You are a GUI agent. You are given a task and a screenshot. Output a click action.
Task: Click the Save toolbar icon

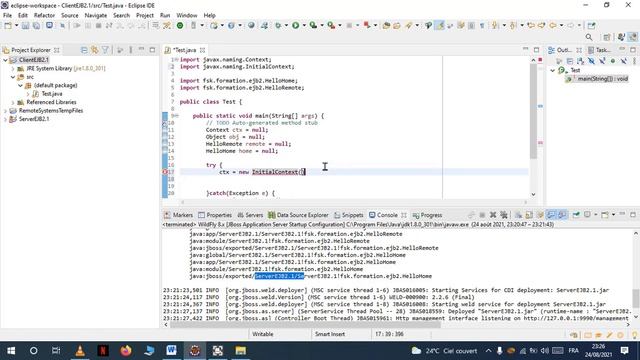(x=25, y=25)
